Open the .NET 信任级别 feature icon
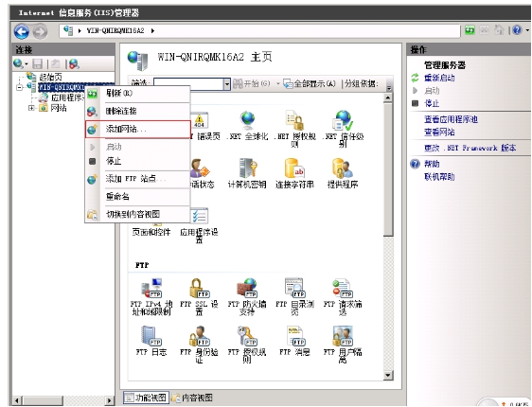The image size is (532, 407). (343, 129)
